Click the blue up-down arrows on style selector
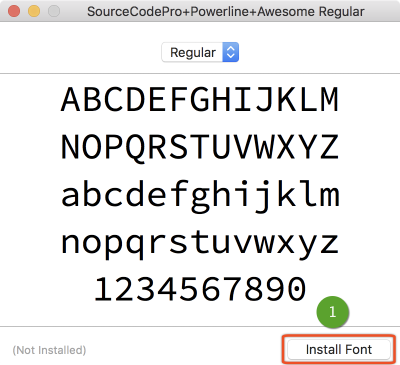This screenshot has width=400, height=365. pos(231,52)
